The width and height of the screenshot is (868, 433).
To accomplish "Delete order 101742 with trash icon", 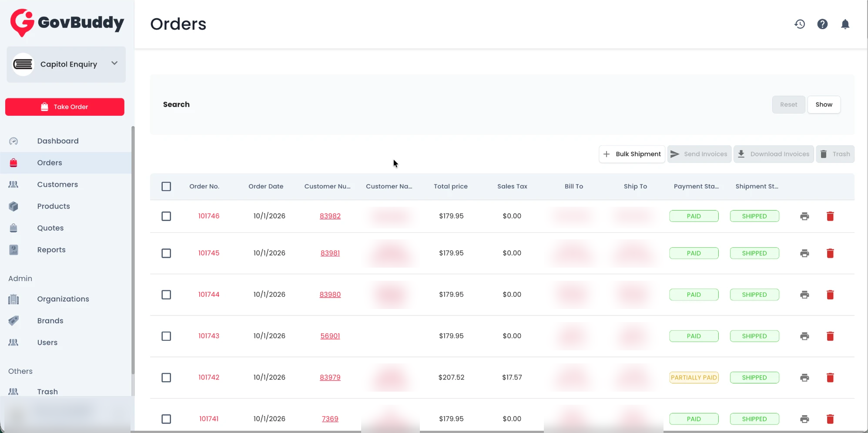I will click(x=830, y=377).
